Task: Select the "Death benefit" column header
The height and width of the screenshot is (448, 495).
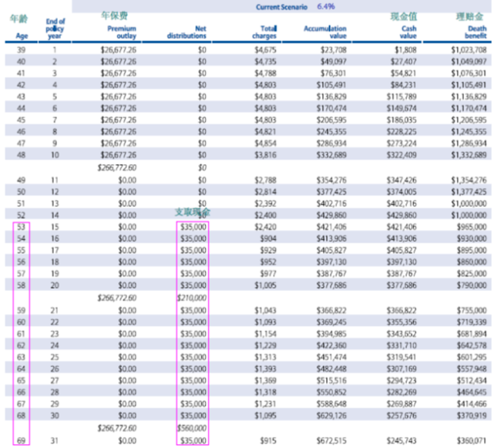Action: point(475,33)
